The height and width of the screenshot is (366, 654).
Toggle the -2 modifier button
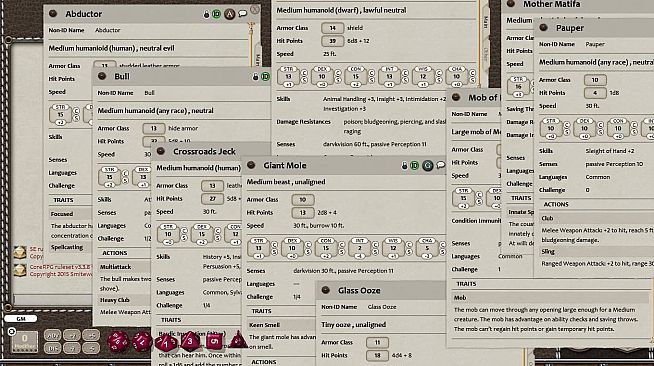click(x=72, y=348)
